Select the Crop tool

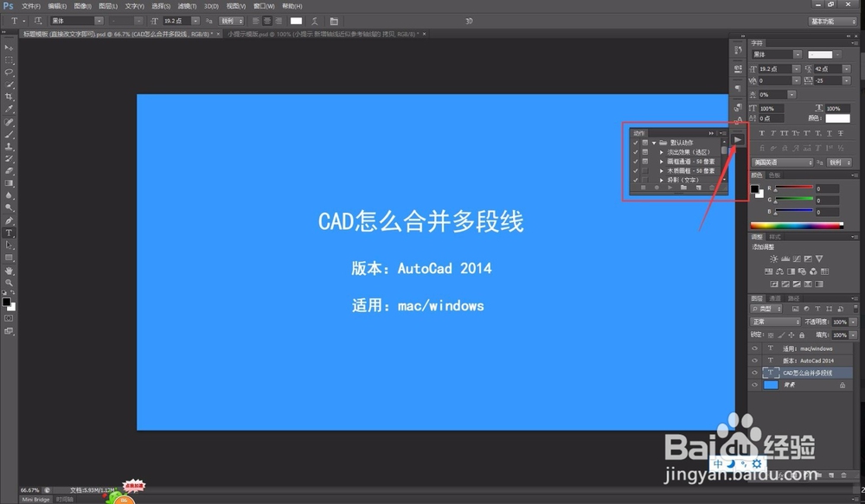coord(9,97)
